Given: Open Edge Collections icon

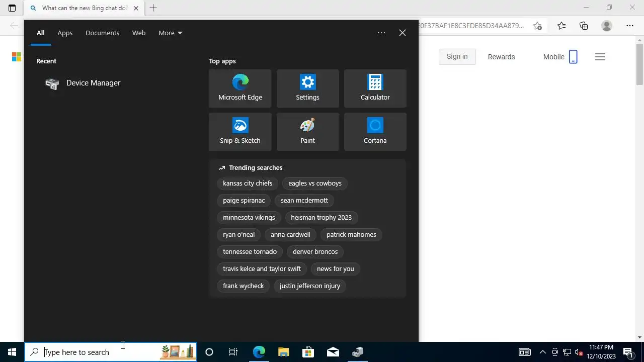Looking at the screenshot, I should pos(584,26).
